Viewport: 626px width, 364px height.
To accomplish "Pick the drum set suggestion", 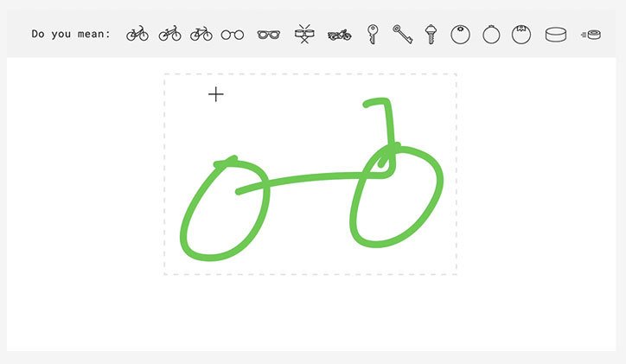I will [x=304, y=34].
